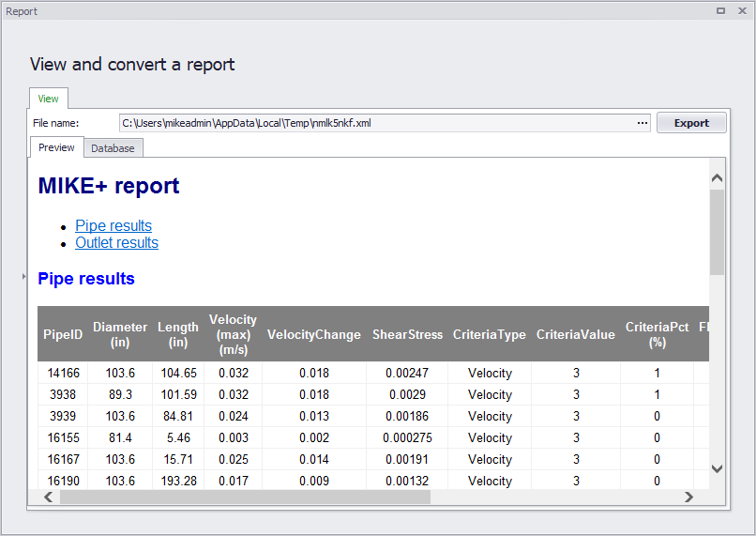The width and height of the screenshot is (756, 536).
Task: Click length value 104.65
Action: tap(178, 373)
